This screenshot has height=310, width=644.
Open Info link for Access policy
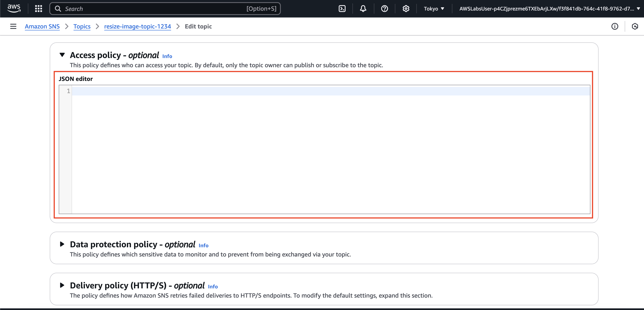[167, 56]
